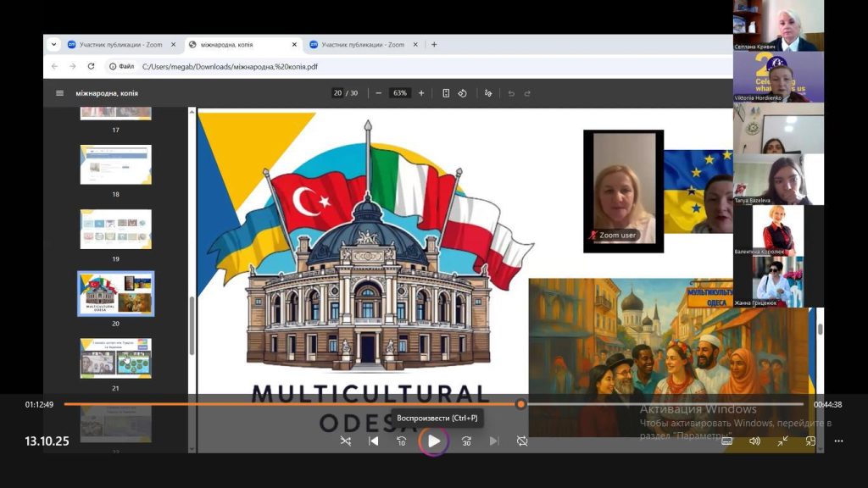Rotate the PDF counterclockwise
Screen dimensions: 868x488
(462, 93)
